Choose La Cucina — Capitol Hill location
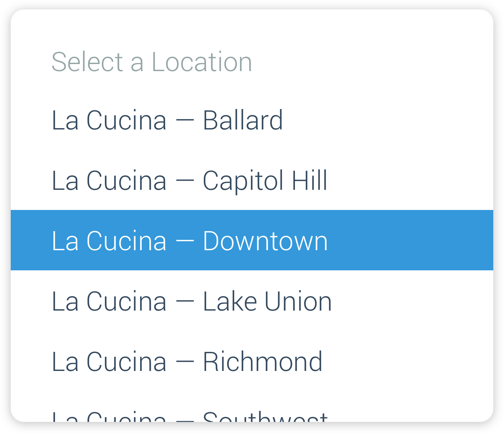The width and height of the screenshot is (504, 434). point(189,180)
